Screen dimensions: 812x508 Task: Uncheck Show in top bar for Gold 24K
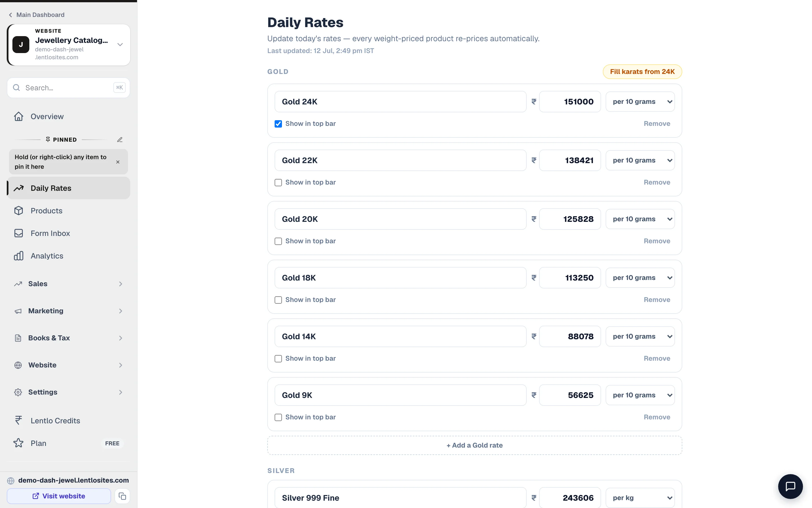[278, 124]
